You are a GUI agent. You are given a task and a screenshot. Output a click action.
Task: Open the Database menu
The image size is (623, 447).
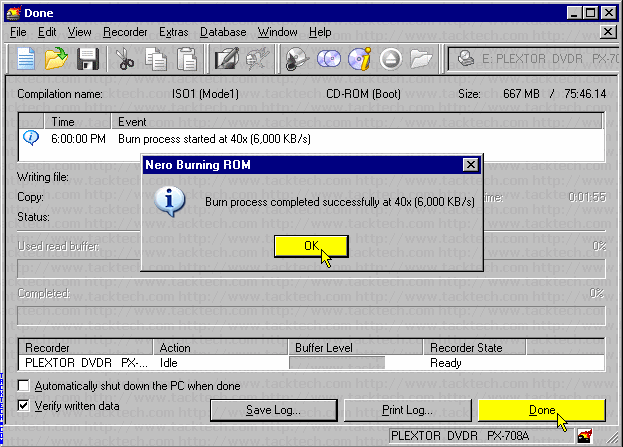(223, 32)
